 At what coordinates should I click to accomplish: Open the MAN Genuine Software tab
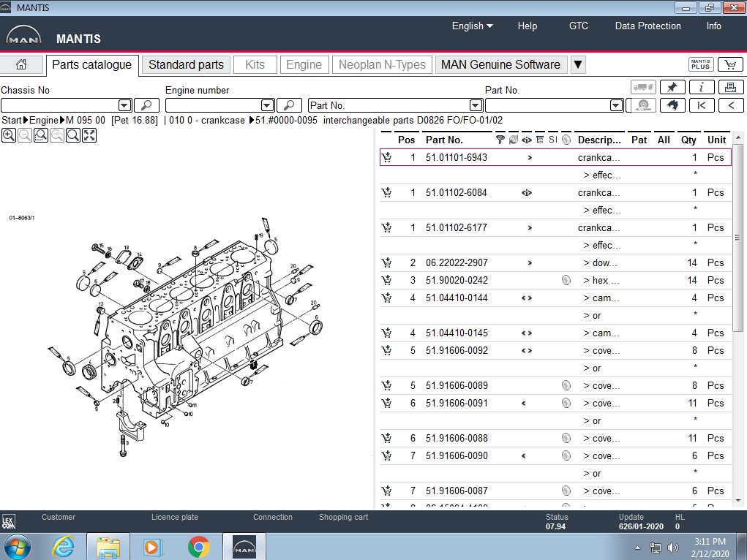point(500,64)
